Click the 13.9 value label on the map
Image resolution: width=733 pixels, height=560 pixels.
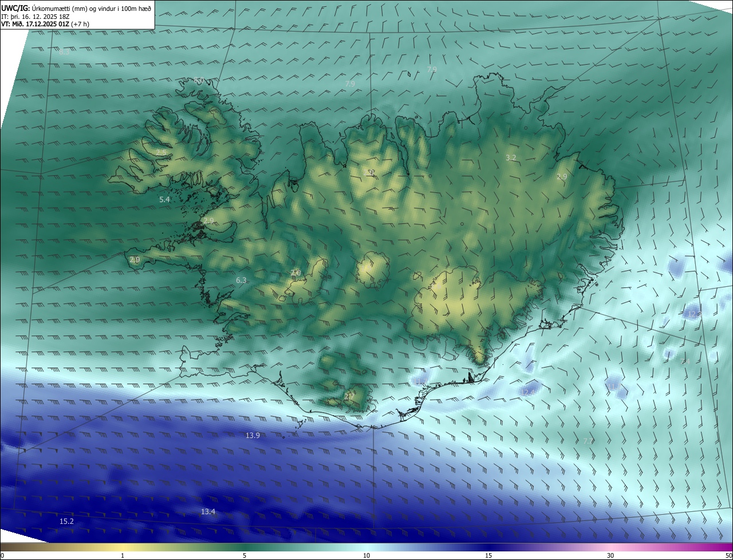pos(253,435)
